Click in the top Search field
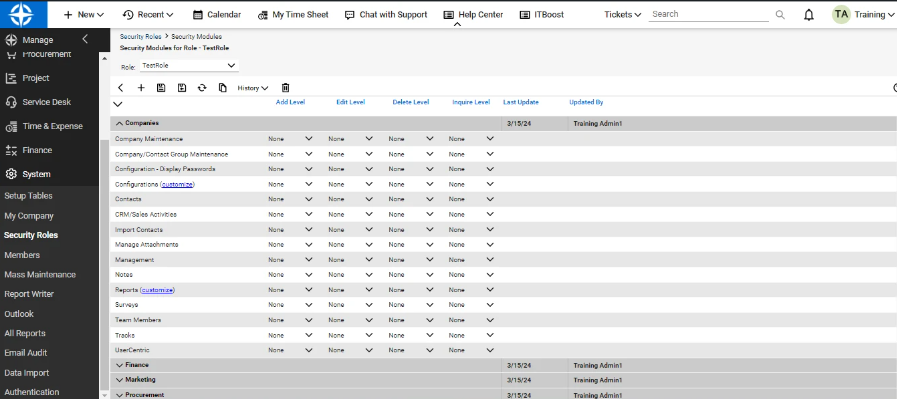Viewport: 897px width, 399px height. click(708, 14)
